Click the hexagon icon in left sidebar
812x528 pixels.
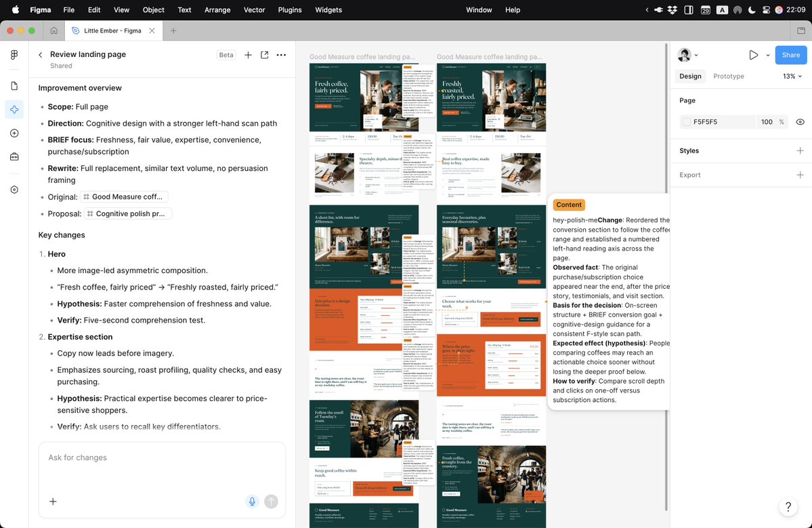tap(14, 190)
